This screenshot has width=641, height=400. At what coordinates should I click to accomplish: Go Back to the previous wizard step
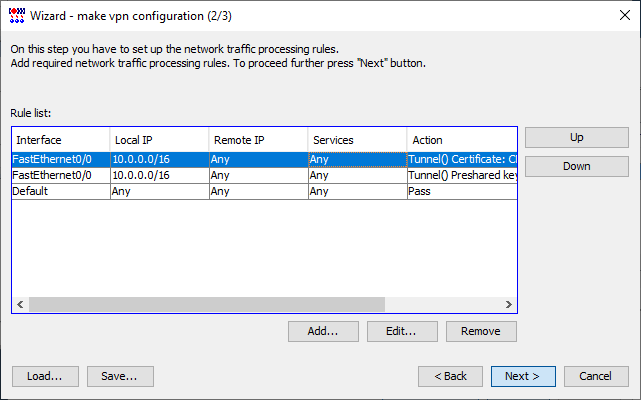450,376
